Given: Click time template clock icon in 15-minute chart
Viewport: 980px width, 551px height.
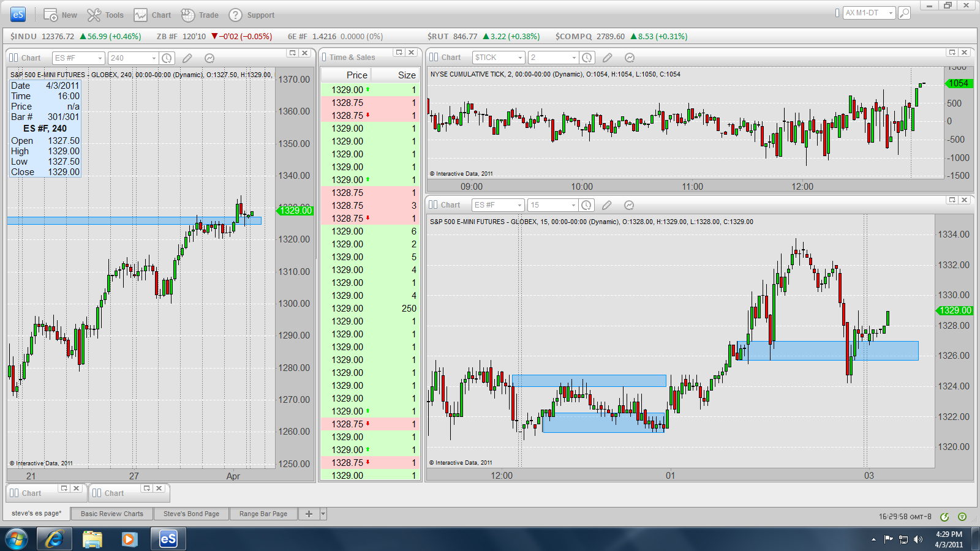Looking at the screenshot, I should tap(586, 205).
